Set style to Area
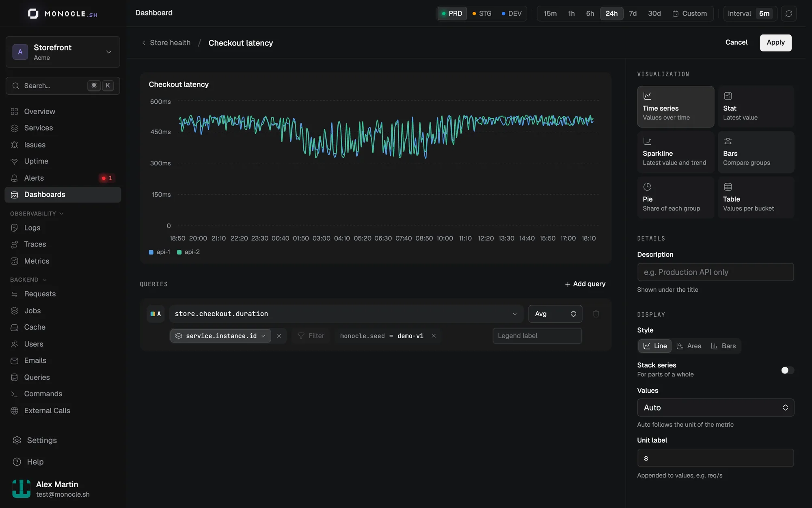Screen dimensions: 812x508 click(x=689, y=346)
